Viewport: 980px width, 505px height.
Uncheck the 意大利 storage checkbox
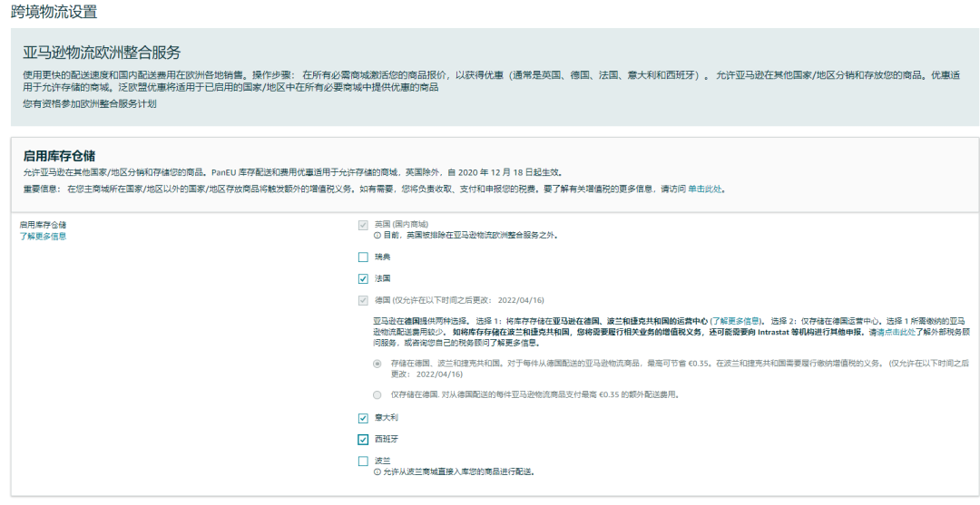pos(363,418)
